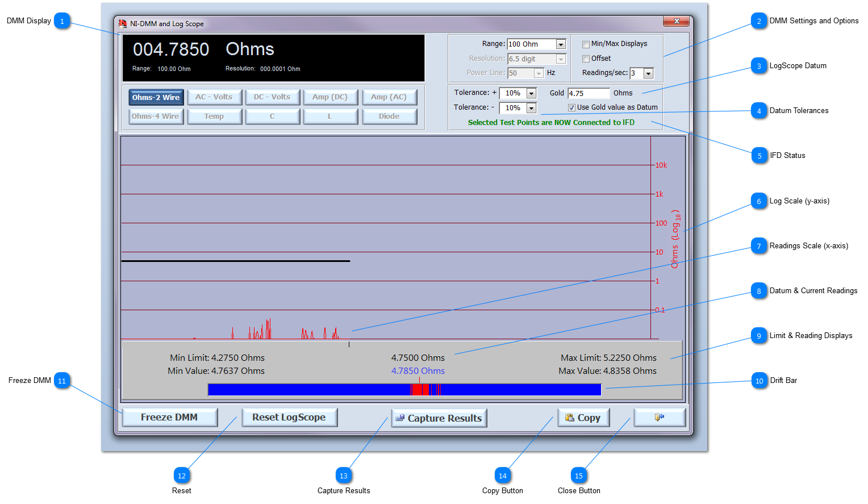Uncheck Use Gold value as Datum
Viewport: 868px width, 504px height.
(x=571, y=107)
